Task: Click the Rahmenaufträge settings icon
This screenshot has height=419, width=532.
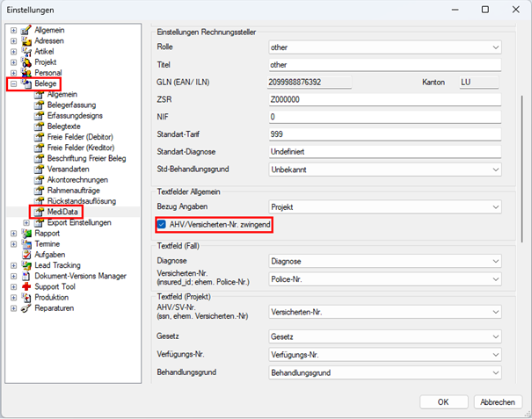Action: pos(39,191)
